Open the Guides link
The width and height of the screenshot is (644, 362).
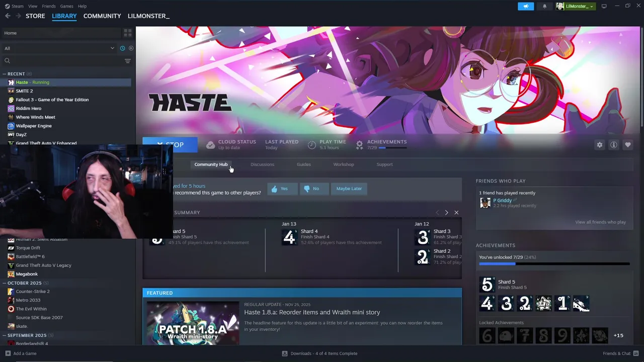click(303, 164)
